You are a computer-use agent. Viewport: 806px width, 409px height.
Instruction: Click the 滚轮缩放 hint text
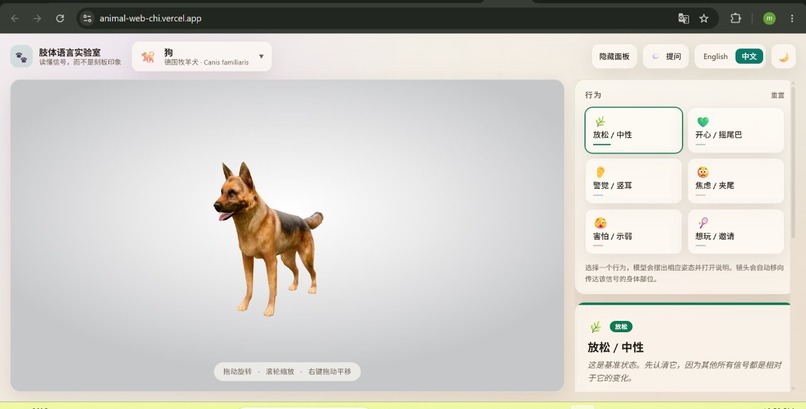point(280,371)
